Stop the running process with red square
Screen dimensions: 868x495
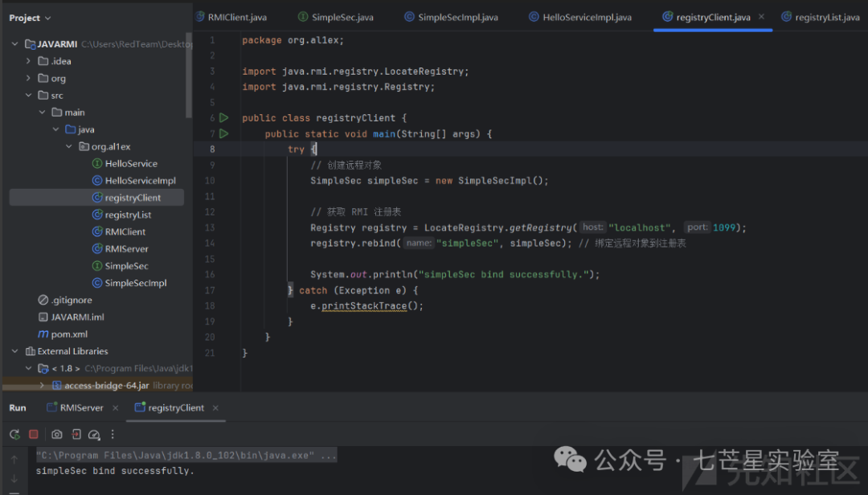click(x=34, y=435)
